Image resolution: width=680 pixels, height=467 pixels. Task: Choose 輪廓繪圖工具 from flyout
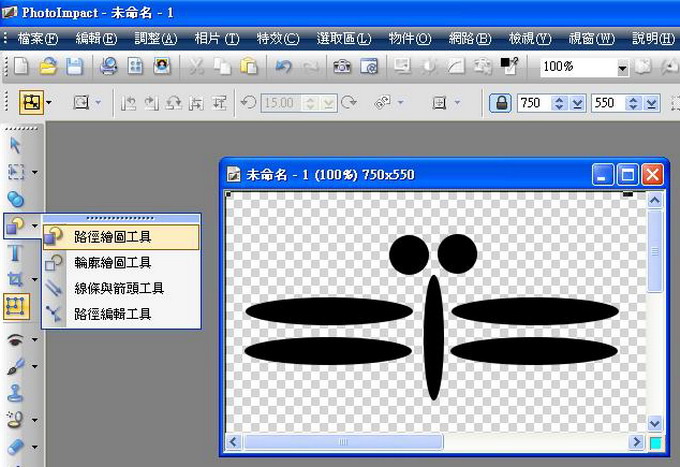pyautogui.click(x=121, y=262)
